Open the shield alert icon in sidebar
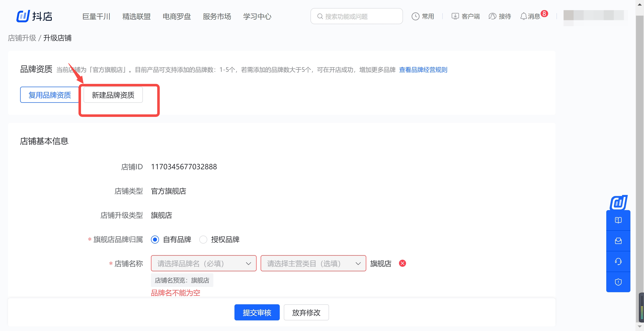The width and height of the screenshot is (644, 331). 618,282
